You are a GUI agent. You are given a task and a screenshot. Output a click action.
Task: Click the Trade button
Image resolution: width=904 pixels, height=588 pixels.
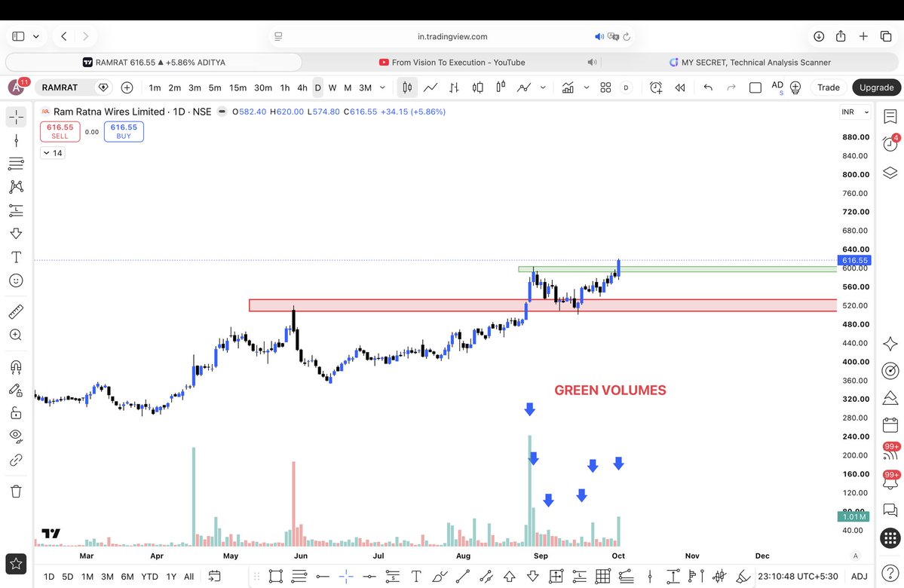click(829, 87)
